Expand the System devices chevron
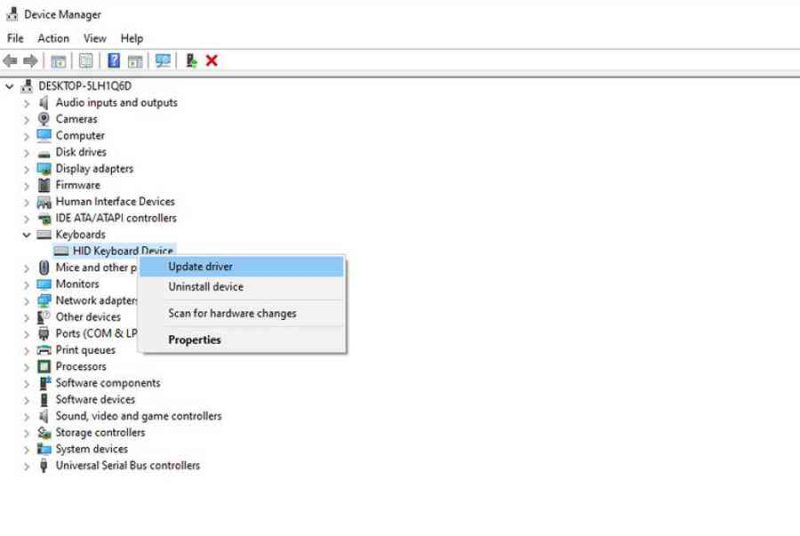The image size is (800, 536). tap(27, 450)
